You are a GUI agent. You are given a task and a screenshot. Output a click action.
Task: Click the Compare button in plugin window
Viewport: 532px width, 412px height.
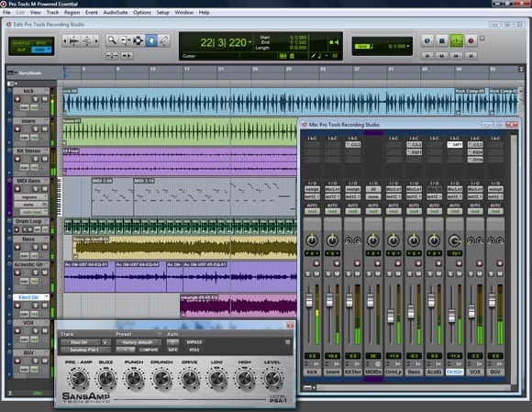point(149,350)
